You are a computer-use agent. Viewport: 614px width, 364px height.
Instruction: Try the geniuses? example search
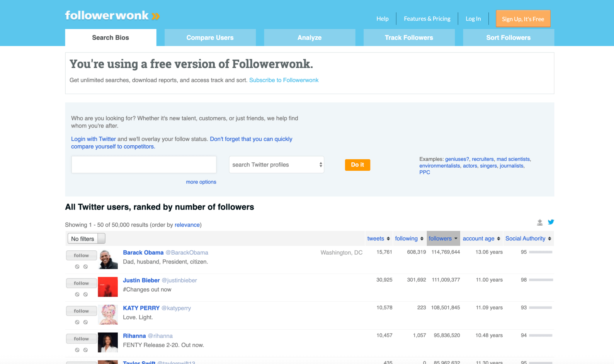point(457,159)
